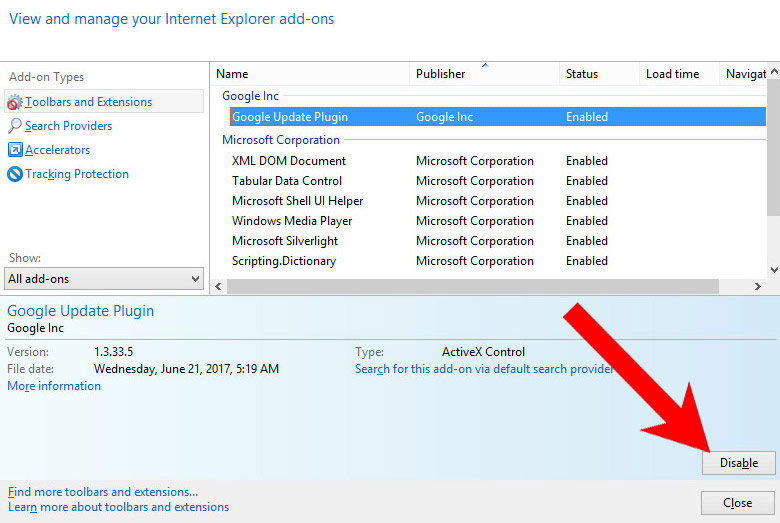Click the vertical scrollbar thumb
The width and height of the screenshot is (780, 523).
click(774, 148)
